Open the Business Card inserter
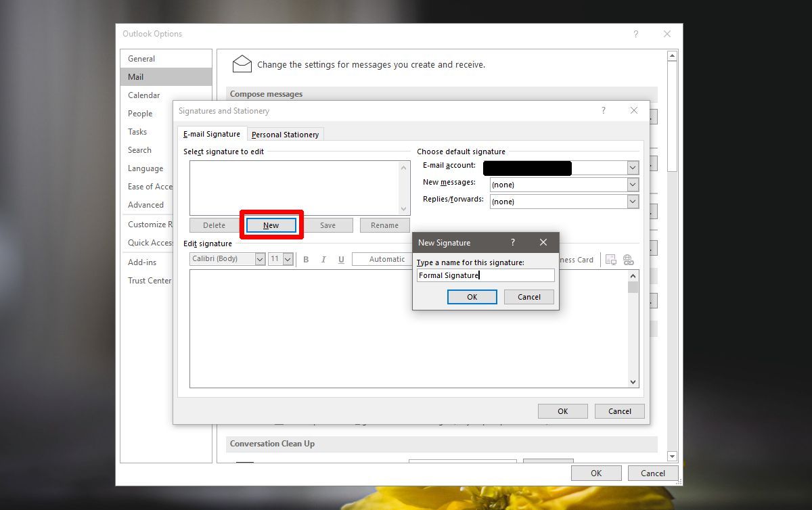Image resolution: width=812 pixels, height=510 pixels. click(575, 259)
